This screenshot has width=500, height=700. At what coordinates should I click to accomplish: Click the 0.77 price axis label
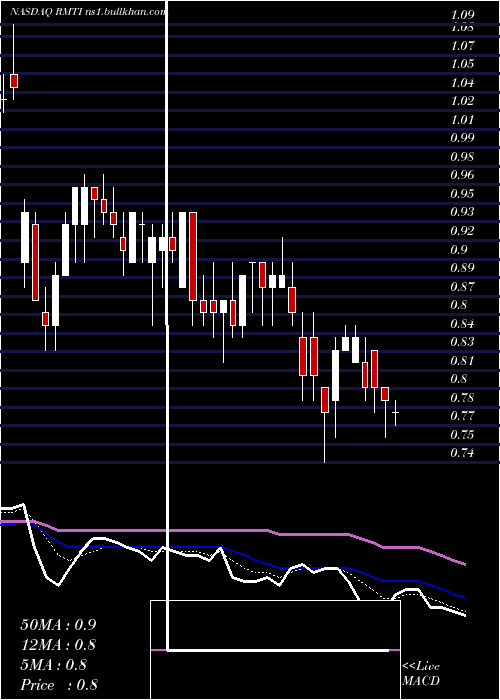(x=462, y=416)
